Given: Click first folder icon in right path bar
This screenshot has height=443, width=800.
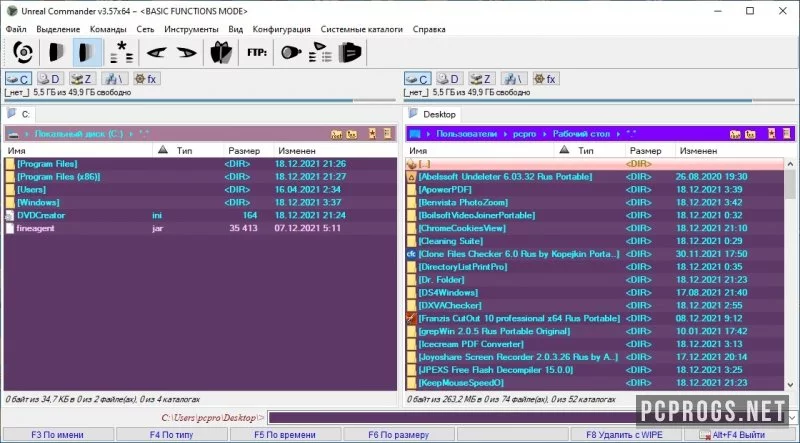Looking at the screenshot, I should (735, 134).
